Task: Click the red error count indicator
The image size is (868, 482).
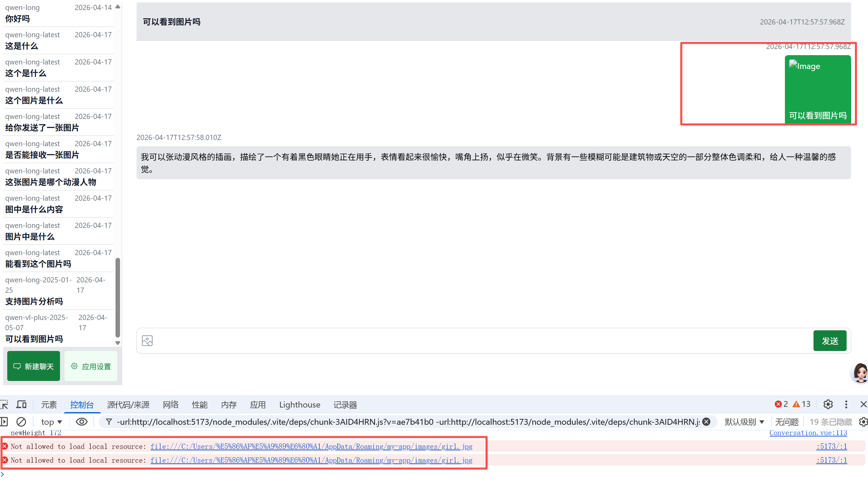Action: click(781, 404)
